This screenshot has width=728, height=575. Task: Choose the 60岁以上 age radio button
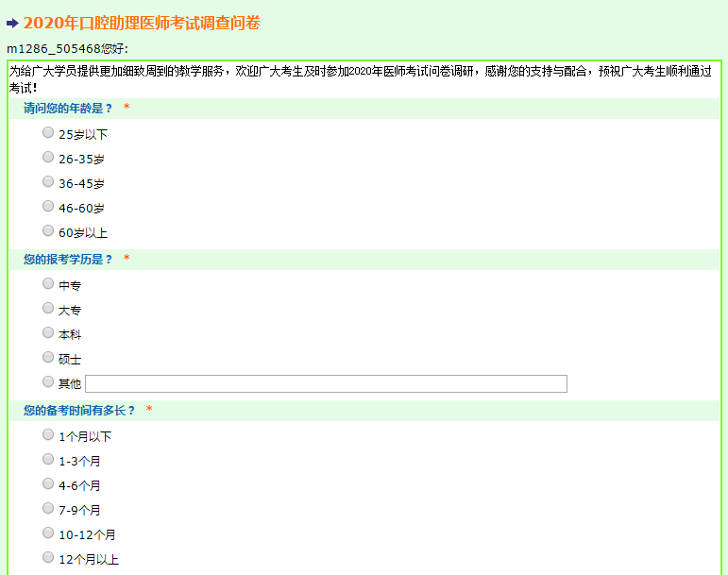click(x=48, y=231)
